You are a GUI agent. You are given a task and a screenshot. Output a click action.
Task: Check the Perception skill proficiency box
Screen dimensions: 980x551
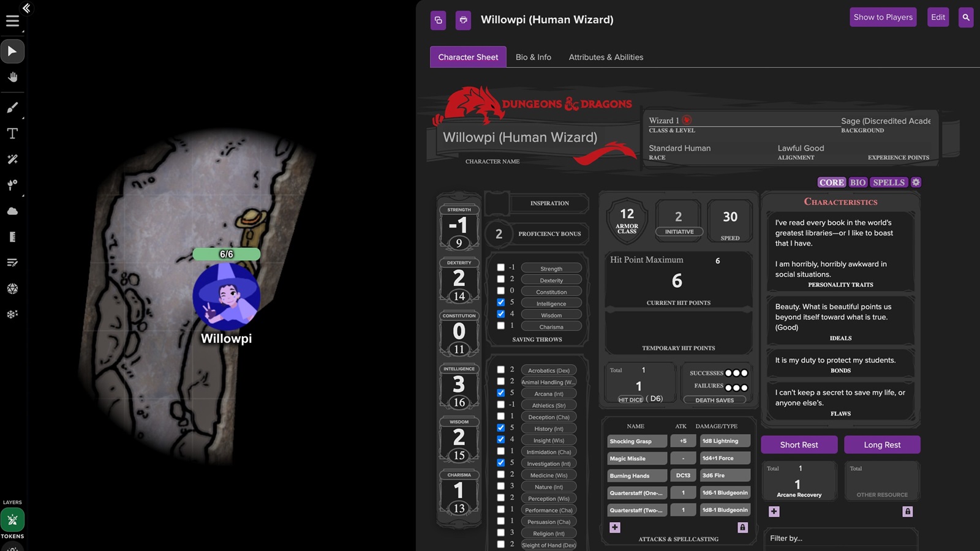pyautogui.click(x=500, y=498)
